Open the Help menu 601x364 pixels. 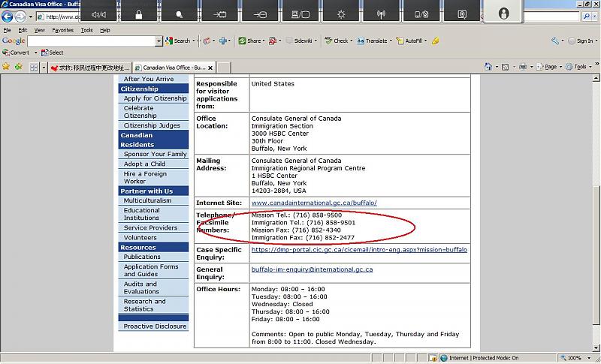click(105, 30)
